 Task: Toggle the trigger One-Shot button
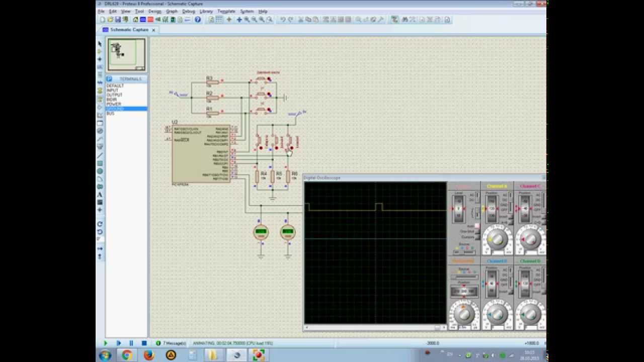pos(476,231)
